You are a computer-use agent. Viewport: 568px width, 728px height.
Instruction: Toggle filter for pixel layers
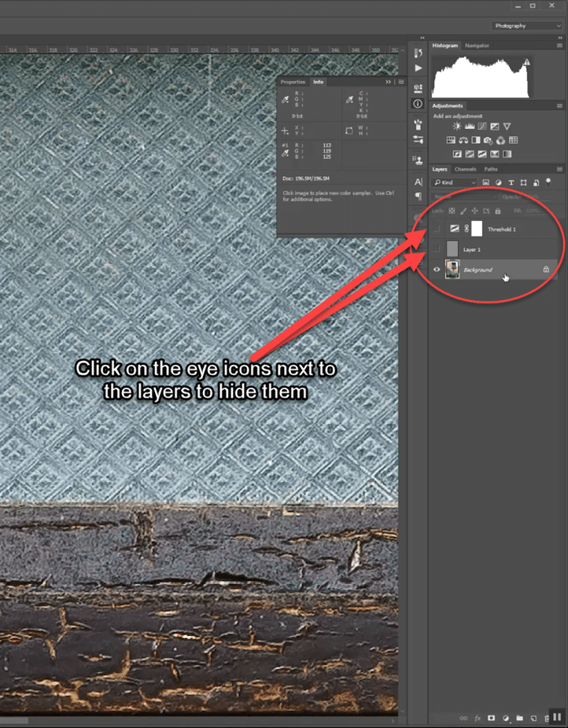click(x=486, y=182)
